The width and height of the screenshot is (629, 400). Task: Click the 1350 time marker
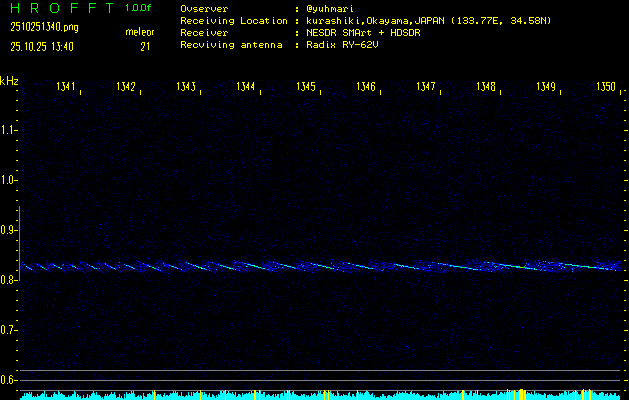pyautogui.click(x=606, y=88)
